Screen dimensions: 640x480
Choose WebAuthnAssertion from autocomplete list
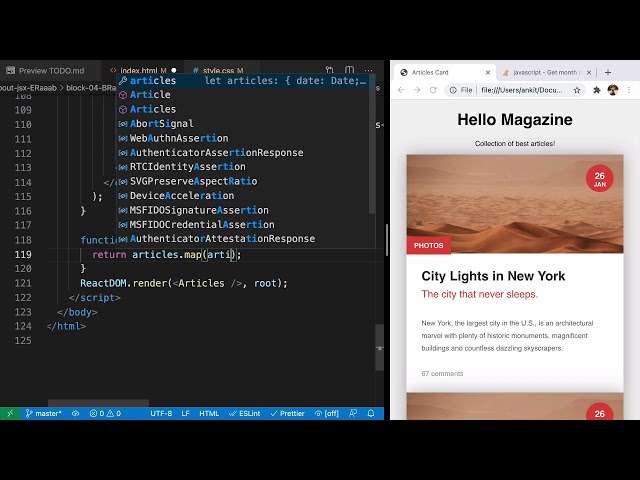pyautogui.click(x=243, y=138)
